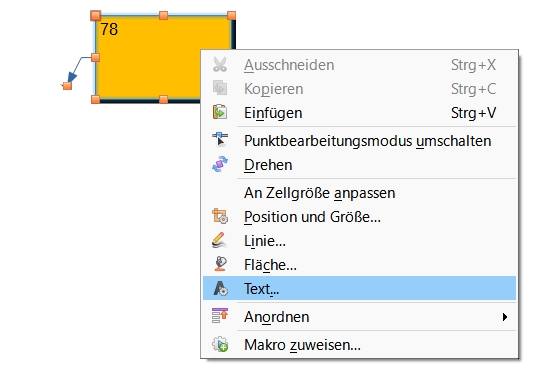
Task: Click the Drehen rotate icon
Action: [x=220, y=164]
